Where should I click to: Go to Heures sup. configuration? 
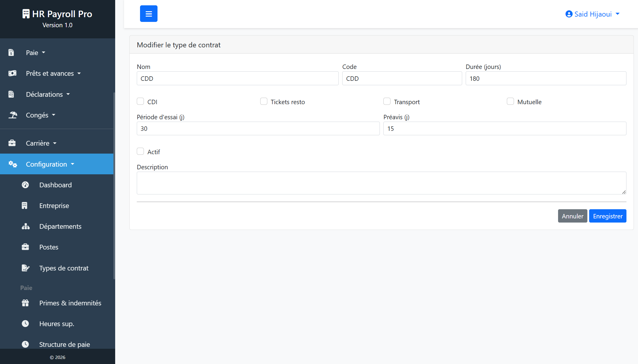pyautogui.click(x=57, y=324)
